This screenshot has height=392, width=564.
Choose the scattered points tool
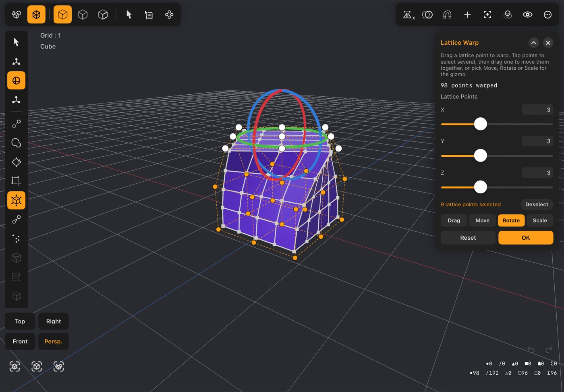point(16,239)
